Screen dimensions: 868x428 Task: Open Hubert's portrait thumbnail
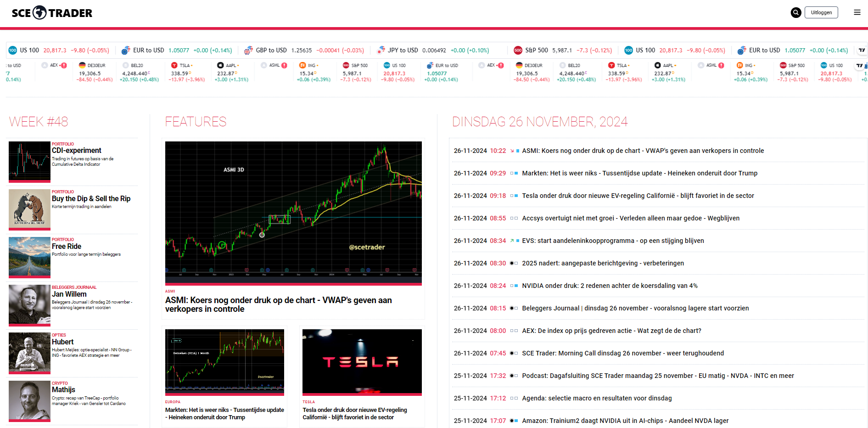click(29, 353)
